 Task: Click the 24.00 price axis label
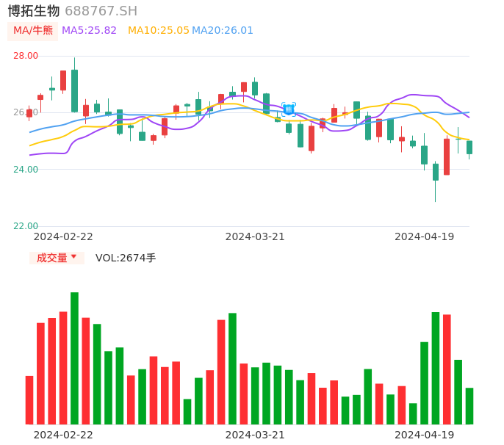pyautogui.click(x=26, y=170)
